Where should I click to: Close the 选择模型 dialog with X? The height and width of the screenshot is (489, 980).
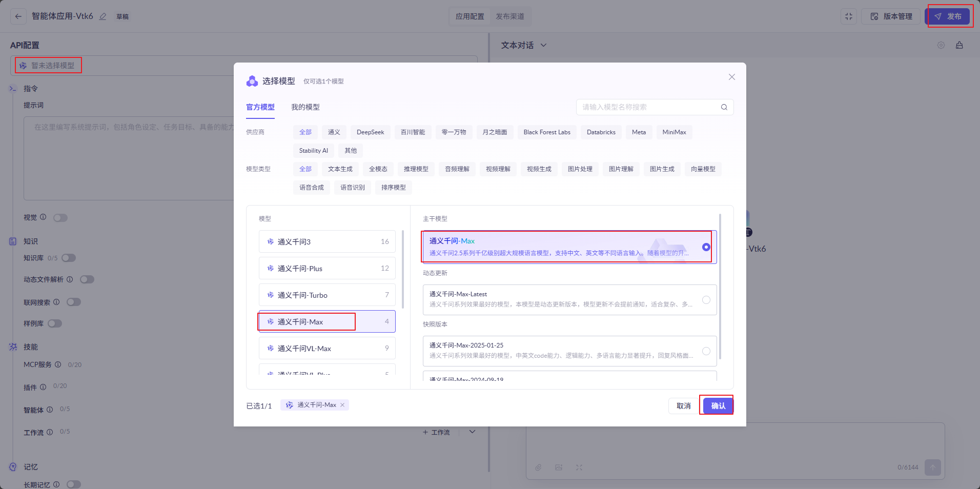732,77
